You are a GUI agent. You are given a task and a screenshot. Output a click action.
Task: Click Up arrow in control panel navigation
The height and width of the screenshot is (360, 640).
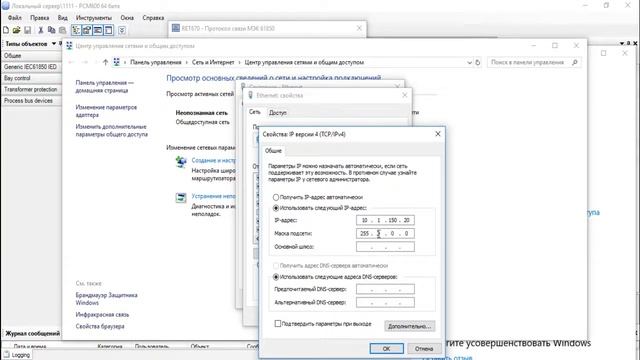coord(105,62)
